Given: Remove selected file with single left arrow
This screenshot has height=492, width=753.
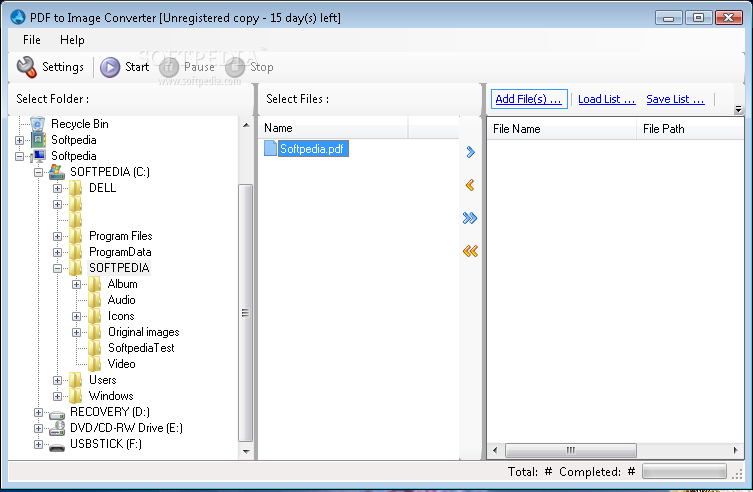Looking at the screenshot, I should 470,185.
